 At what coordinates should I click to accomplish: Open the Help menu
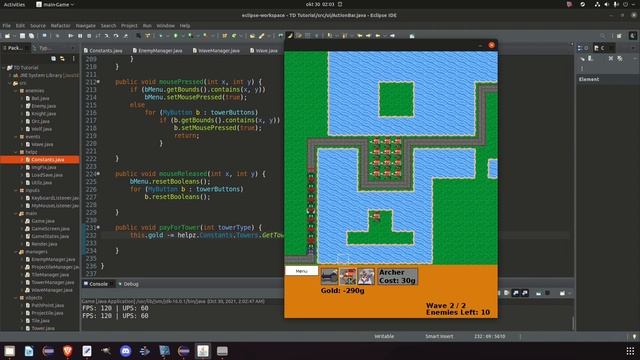pos(185,26)
